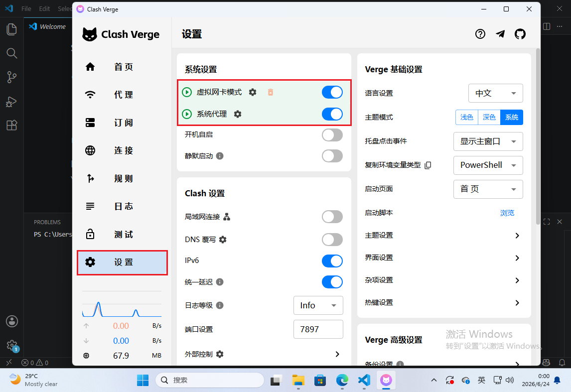The width and height of the screenshot is (571, 392).
Task: Click the settings page vertical scrollbar
Action: click(x=538, y=136)
